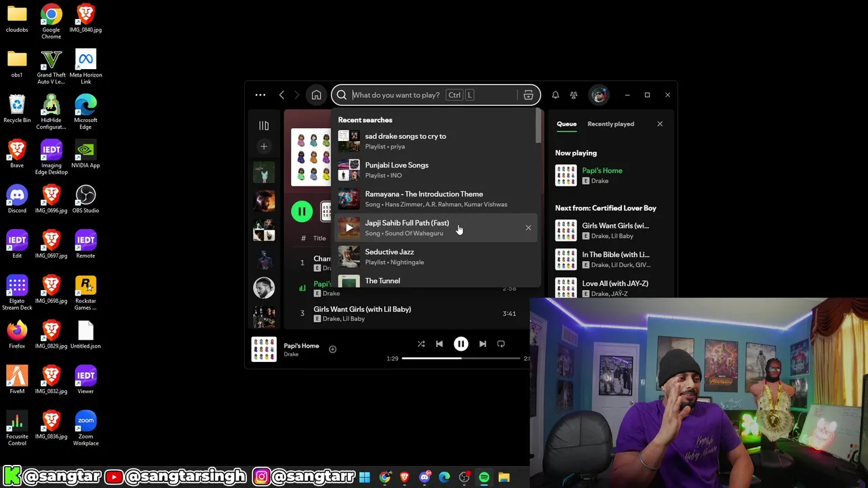Image resolution: width=868 pixels, height=488 pixels.
Task: Open Google Chrome desktop shortcut
Action: (51, 22)
